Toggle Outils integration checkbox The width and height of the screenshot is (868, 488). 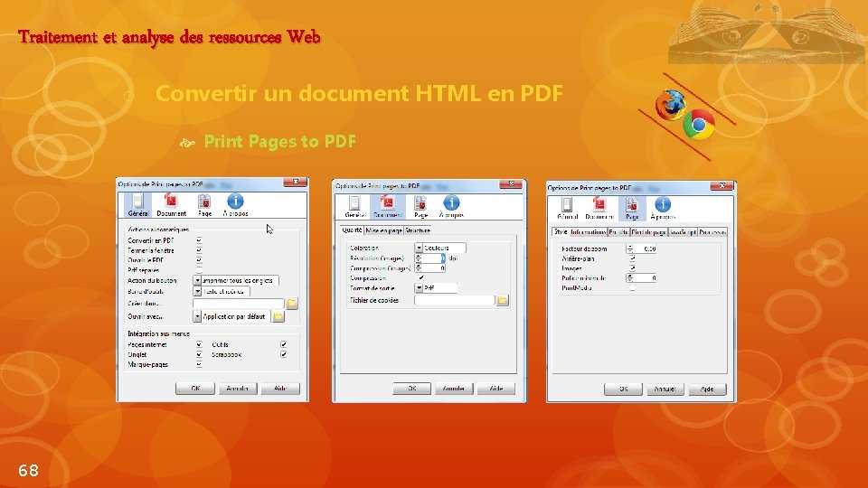[283, 344]
